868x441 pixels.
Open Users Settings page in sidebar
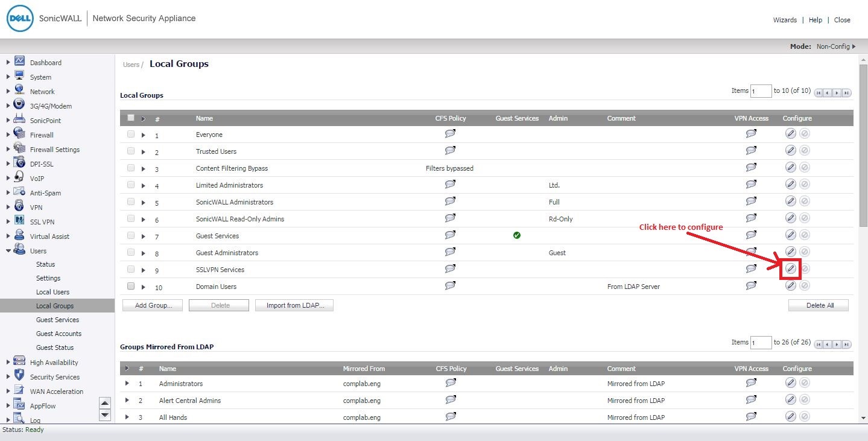(x=48, y=278)
